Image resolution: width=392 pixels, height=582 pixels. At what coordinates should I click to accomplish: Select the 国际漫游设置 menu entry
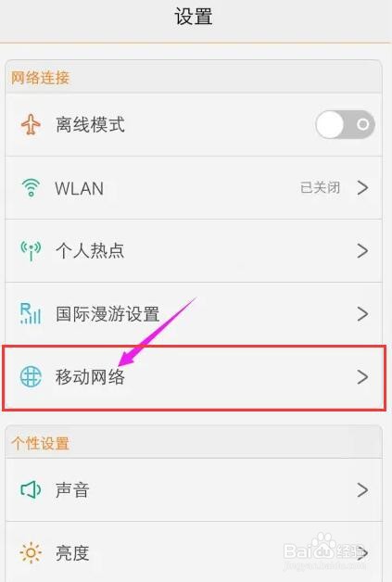(x=194, y=314)
